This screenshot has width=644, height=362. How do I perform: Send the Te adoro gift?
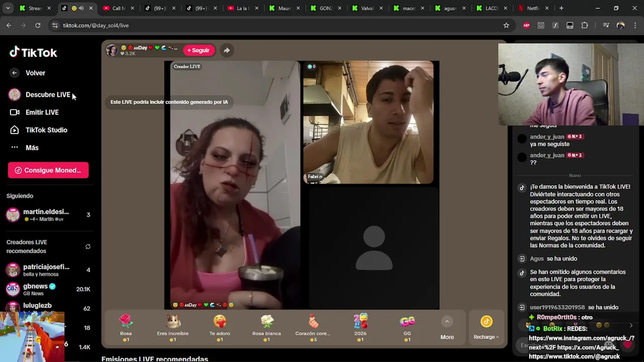click(219, 328)
